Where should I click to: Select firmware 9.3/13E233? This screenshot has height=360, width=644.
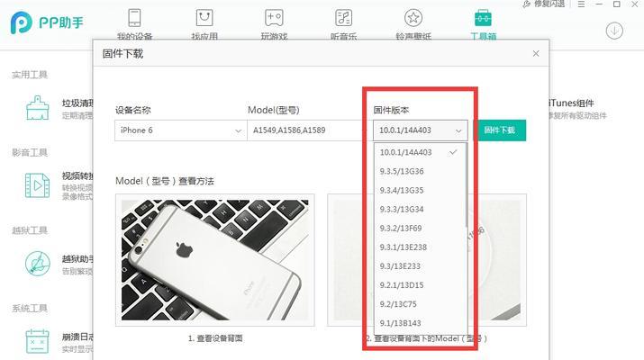[420, 266]
